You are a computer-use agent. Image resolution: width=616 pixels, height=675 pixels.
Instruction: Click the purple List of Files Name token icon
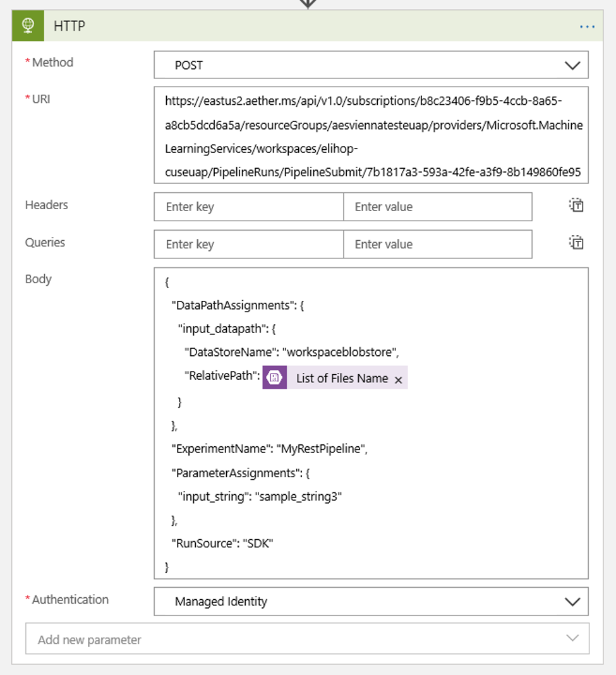point(274,377)
